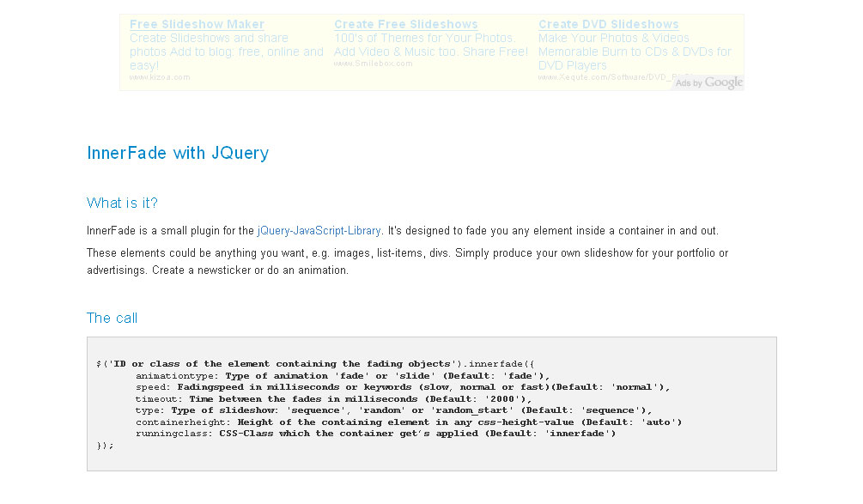Click the www.kizoa.com ad URL
This screenshot has height=504, width=863.
coord(160,77)
